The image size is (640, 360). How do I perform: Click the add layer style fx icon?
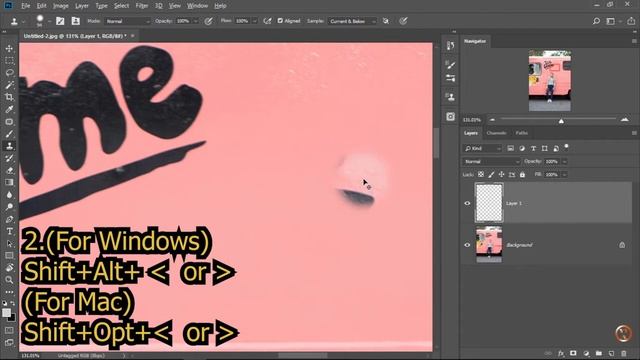561,353
